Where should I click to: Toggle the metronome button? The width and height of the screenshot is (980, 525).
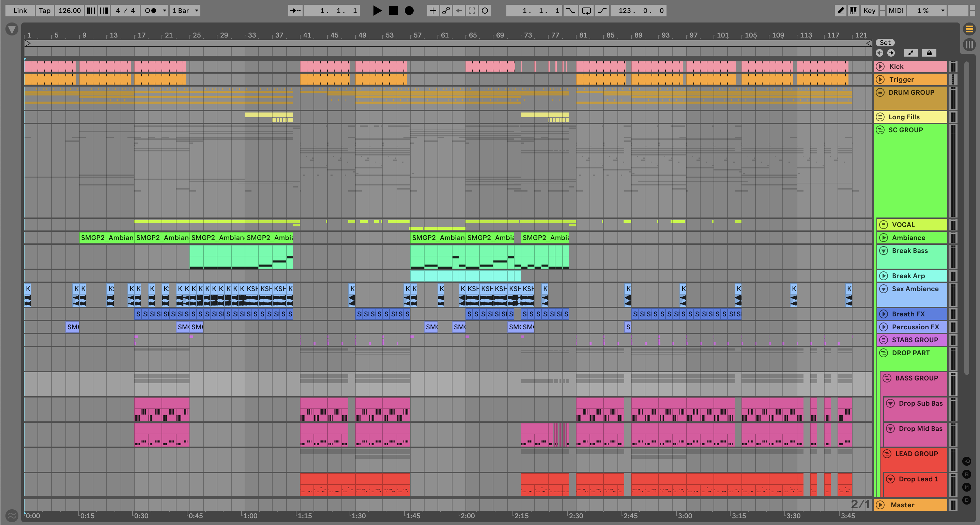coord(151,11)
